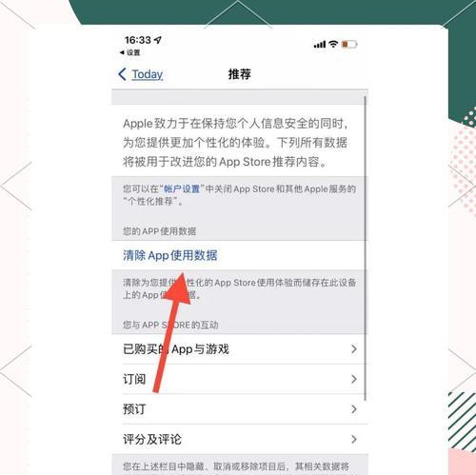Image resolution: width=476 pixels, height=475 pixels.
Task: Open 已购买的 App 与游戏 row
Action: tap(240, 349)
